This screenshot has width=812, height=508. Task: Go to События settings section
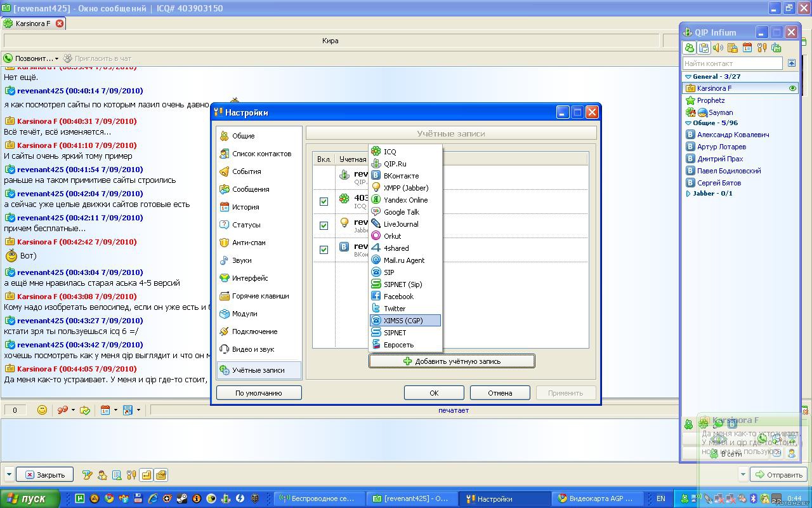pos(259,171)
